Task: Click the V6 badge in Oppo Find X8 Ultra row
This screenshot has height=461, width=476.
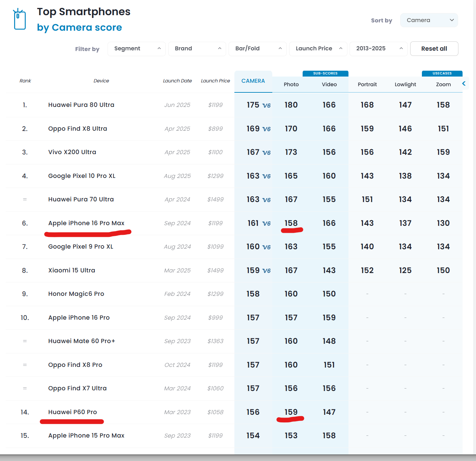Action: click(266, 129)
